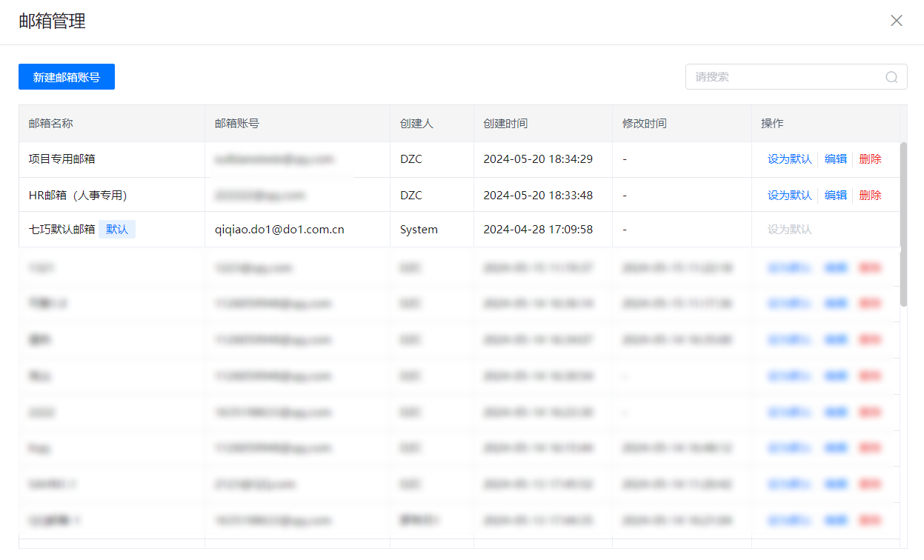Select the 创建时间 column header
Screen dimensions: 924x560
pyautogui.click(x=505, y=124)
